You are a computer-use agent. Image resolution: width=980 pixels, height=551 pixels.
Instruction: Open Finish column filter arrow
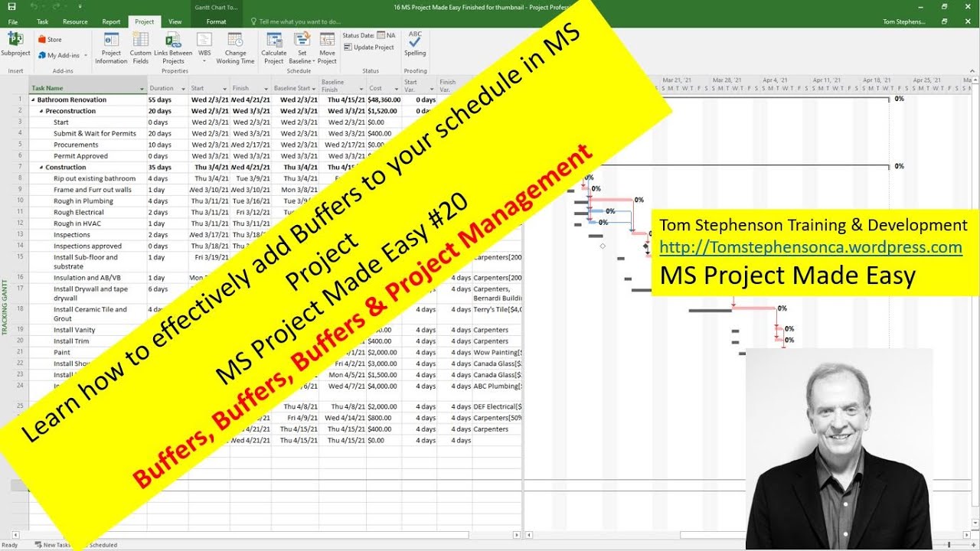[266, 89]
